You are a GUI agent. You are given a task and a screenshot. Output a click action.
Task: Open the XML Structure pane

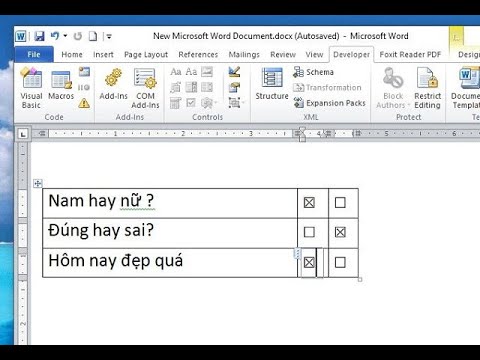pos(272,84)
